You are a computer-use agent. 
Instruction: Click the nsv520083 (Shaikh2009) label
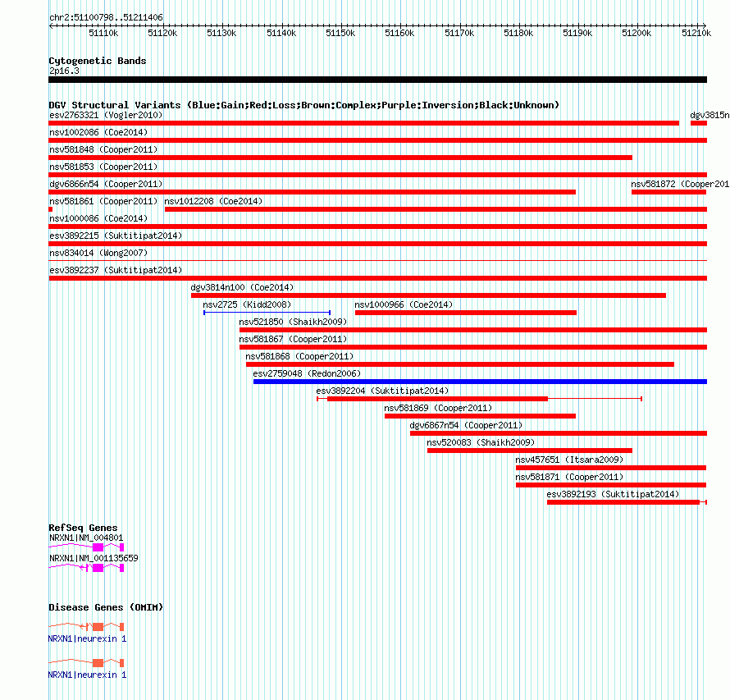coord(481,442)
